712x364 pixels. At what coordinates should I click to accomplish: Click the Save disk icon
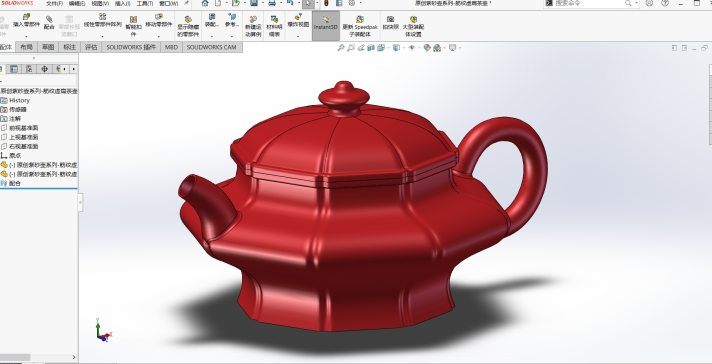tap(254, 3)
